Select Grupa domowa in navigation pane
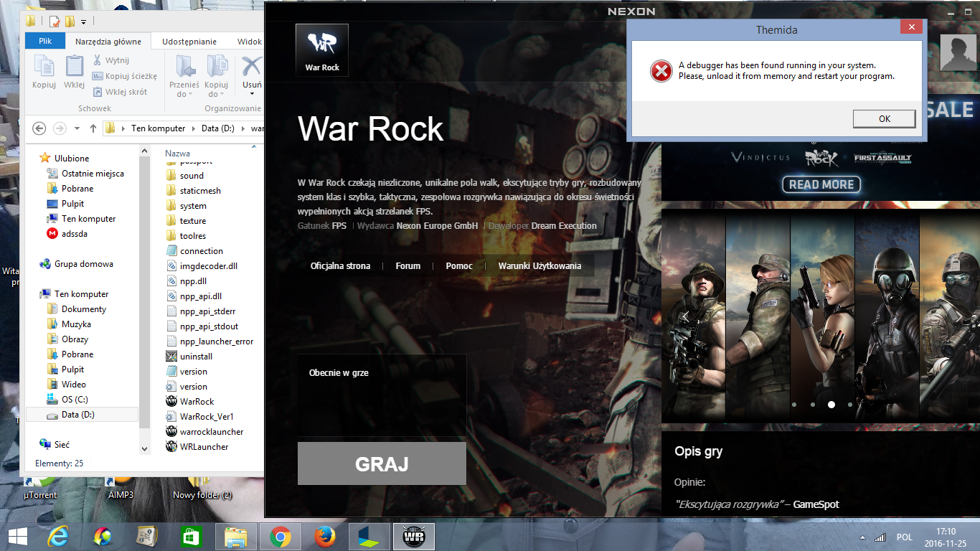Viewport: 980px width, 551px height. point(76,264)
